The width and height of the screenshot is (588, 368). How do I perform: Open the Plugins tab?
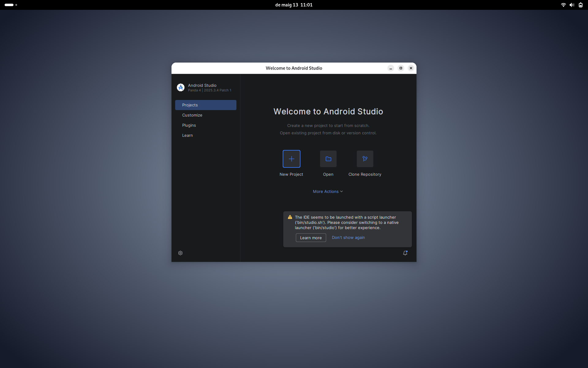[206, 125]
